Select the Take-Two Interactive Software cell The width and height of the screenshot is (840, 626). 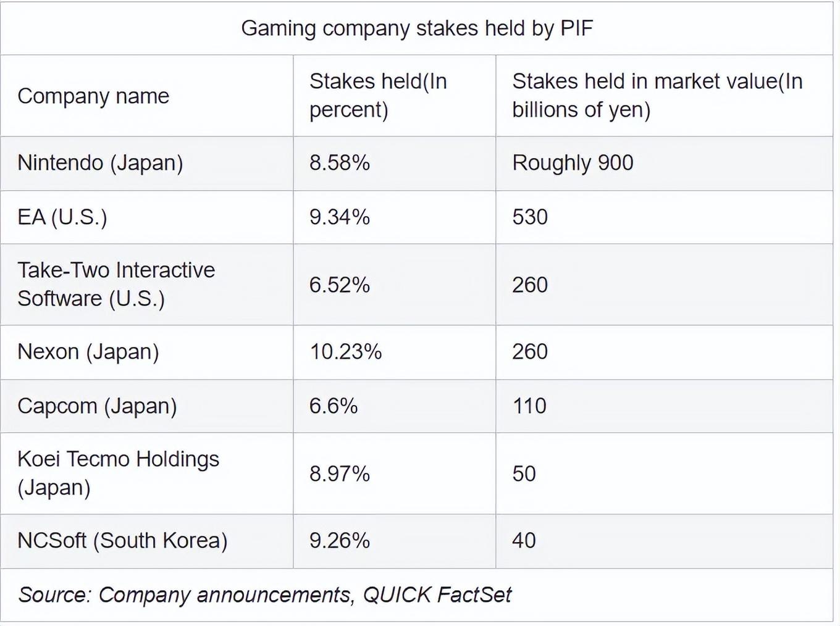(x=116, y=285)
